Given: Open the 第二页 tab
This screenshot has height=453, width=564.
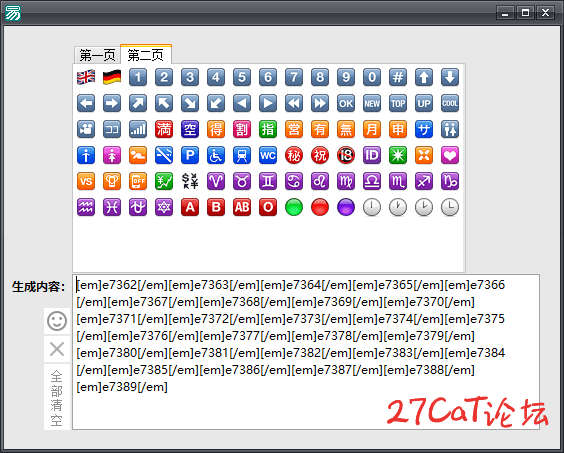Looking at the screenshot, I should (x=146, y=55).
